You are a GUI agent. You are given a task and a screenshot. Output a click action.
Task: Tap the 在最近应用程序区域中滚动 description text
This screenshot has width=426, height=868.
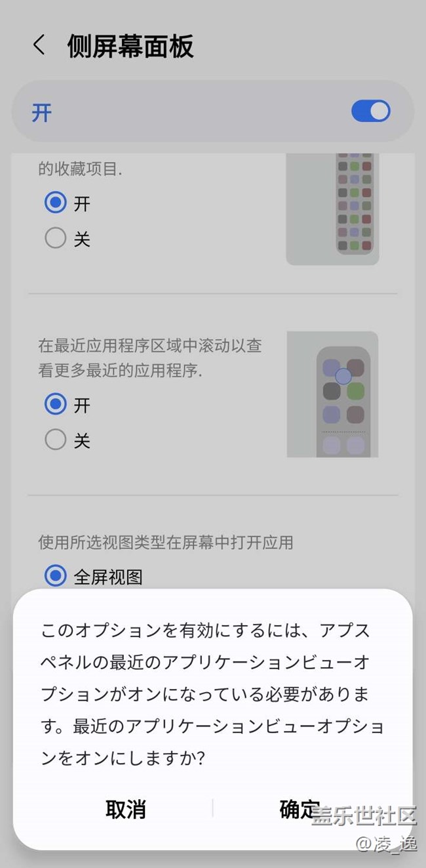coord(149,357)
